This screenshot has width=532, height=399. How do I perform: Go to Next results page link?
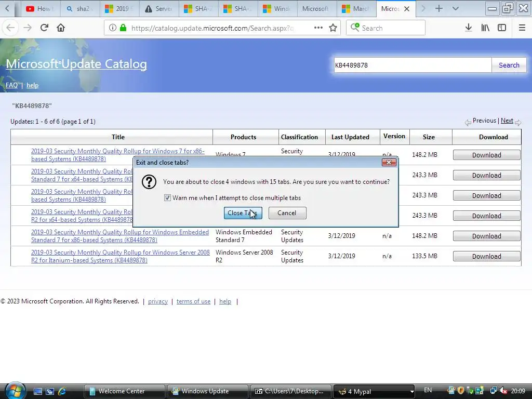[x=507, y=121]
